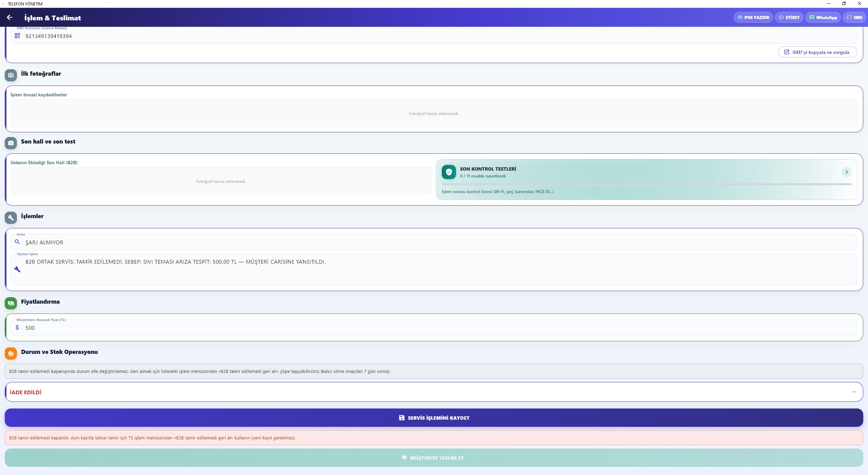This screenshot has height=475, width=868.
Task: Click the İlk fotoğraflar camera icon
Action: [11, 75]
